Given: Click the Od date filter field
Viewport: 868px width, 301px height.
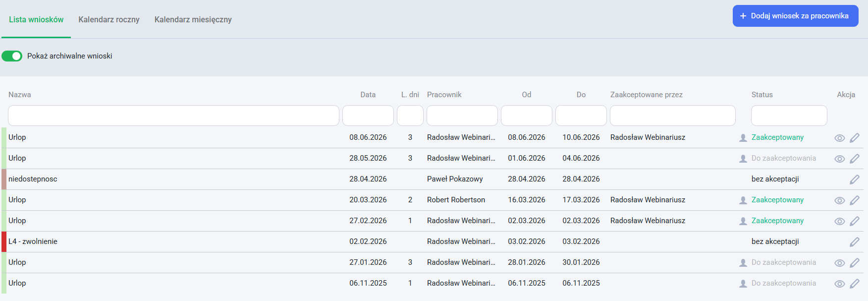Looking at the screenshot, I should [x=527, y=116].
